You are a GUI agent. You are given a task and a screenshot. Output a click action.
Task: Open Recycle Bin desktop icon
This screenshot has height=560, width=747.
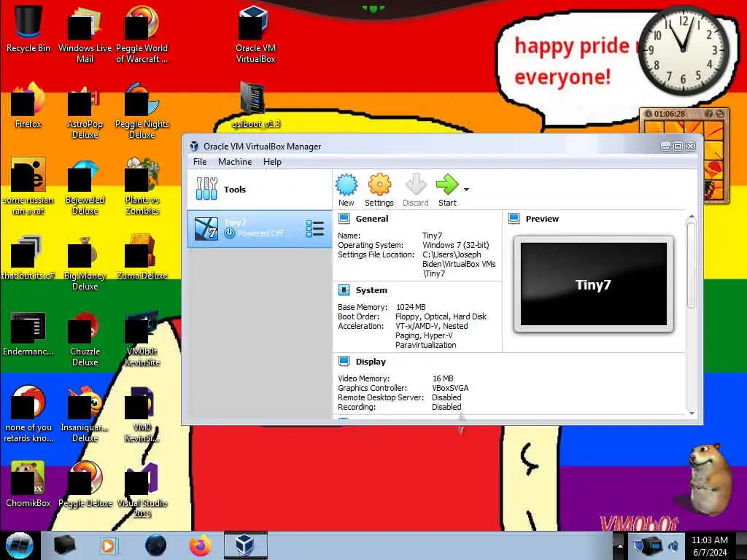click(x=28, y=29)
